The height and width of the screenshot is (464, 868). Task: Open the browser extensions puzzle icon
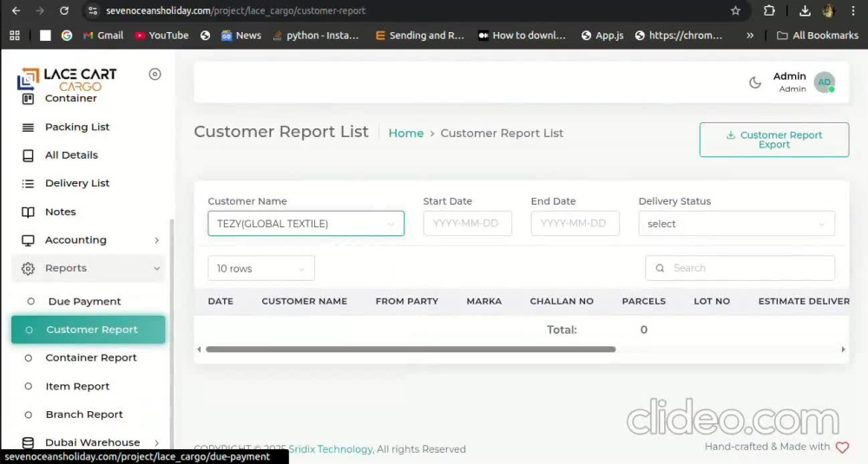[769, 10]
